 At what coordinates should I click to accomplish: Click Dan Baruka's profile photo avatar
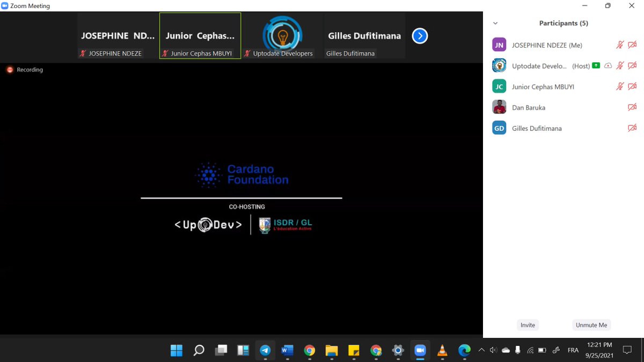499,107
